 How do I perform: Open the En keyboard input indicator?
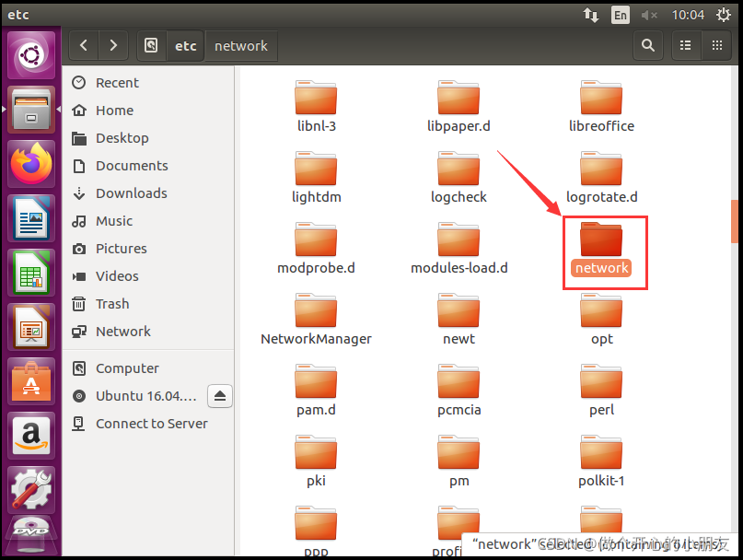coord(621,15)
